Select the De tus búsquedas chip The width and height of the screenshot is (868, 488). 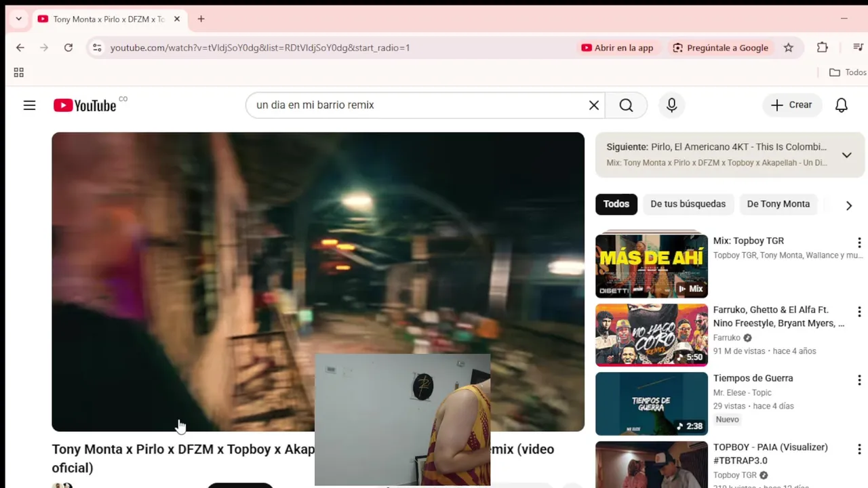(688, 204)
